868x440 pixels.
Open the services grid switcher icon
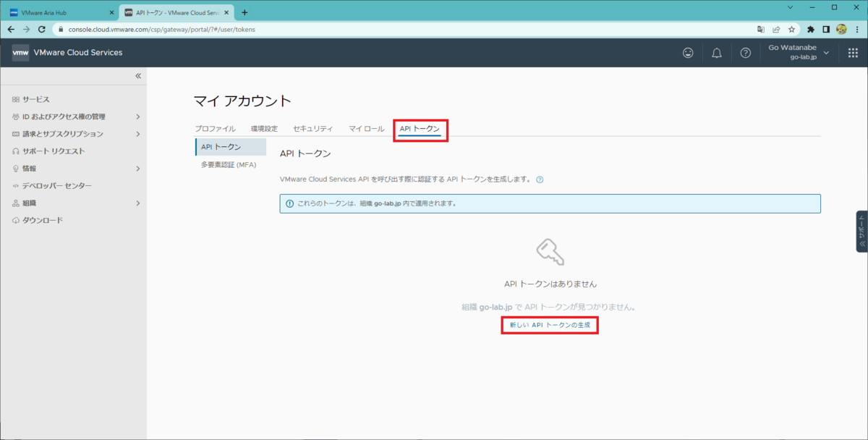coord(853,53)
